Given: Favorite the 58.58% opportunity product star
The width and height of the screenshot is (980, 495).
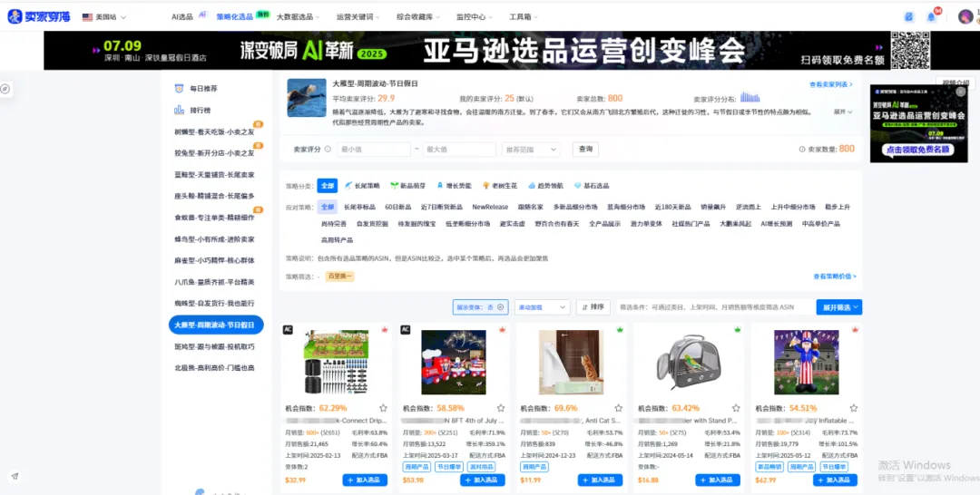Looking at the screenshot, I should click(x=501, y=408).
